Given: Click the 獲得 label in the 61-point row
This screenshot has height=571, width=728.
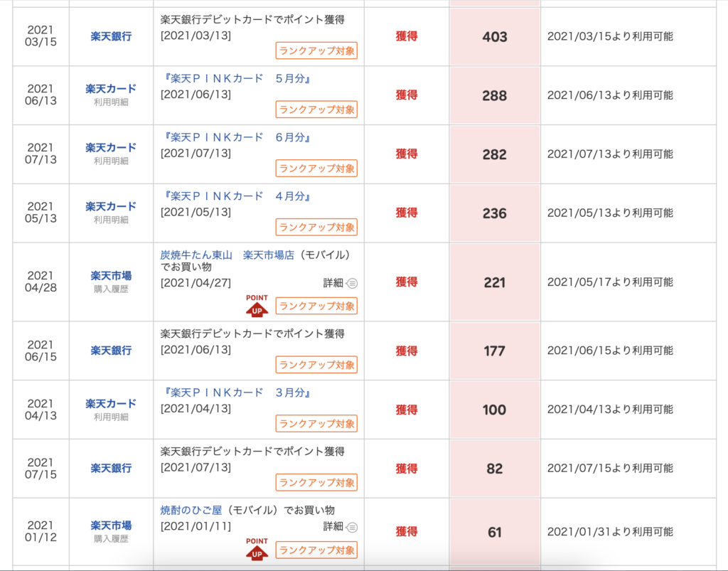Looking at the screenshot, I should click(x=407, y=532).
